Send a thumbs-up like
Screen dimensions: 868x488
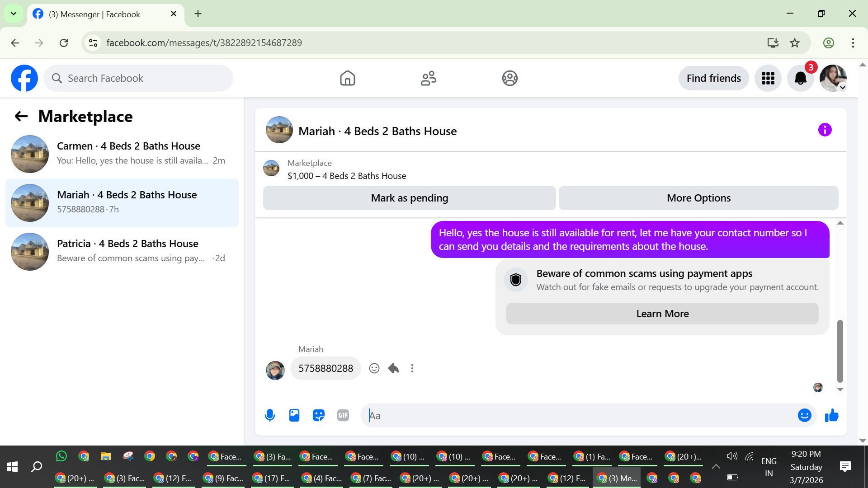[832, 415]
